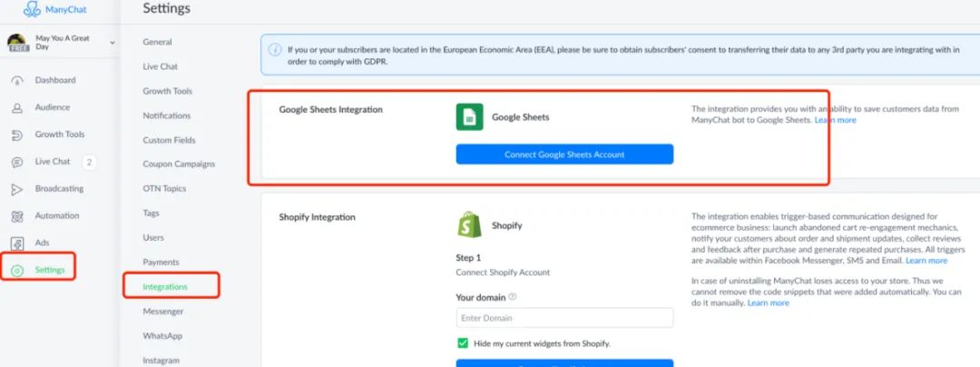Click Connect Google Sheets Account button
980x367 pixels.
564,154
